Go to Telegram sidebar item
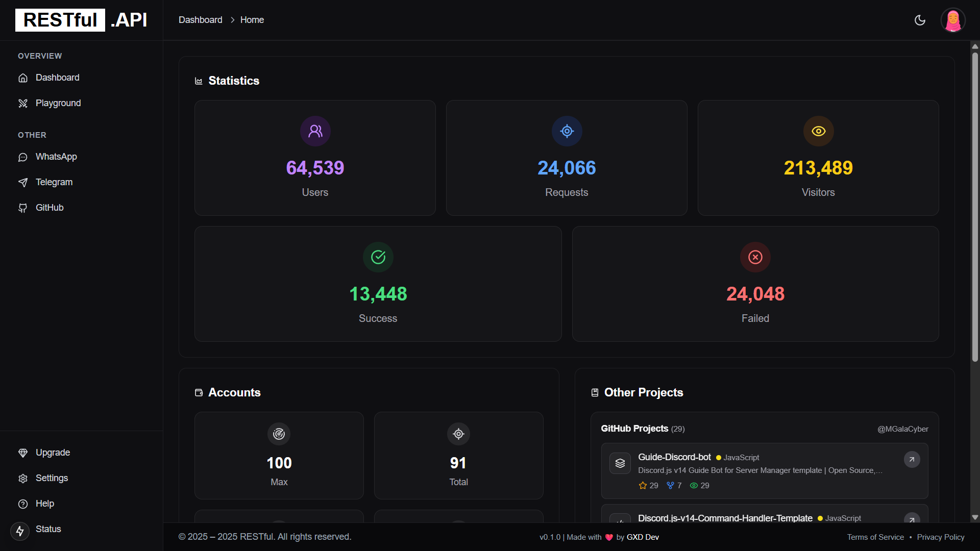The height and width of the screenshot is (551, 980). coord(54,182)
